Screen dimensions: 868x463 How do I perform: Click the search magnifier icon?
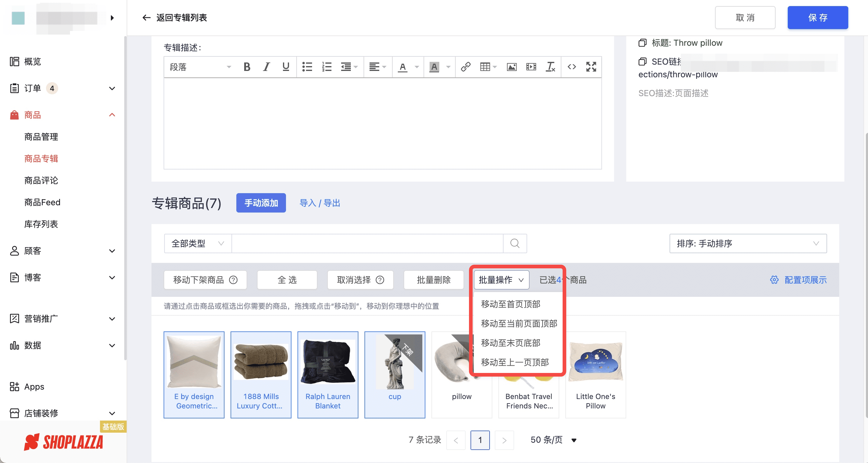click(x=514, y=243)
